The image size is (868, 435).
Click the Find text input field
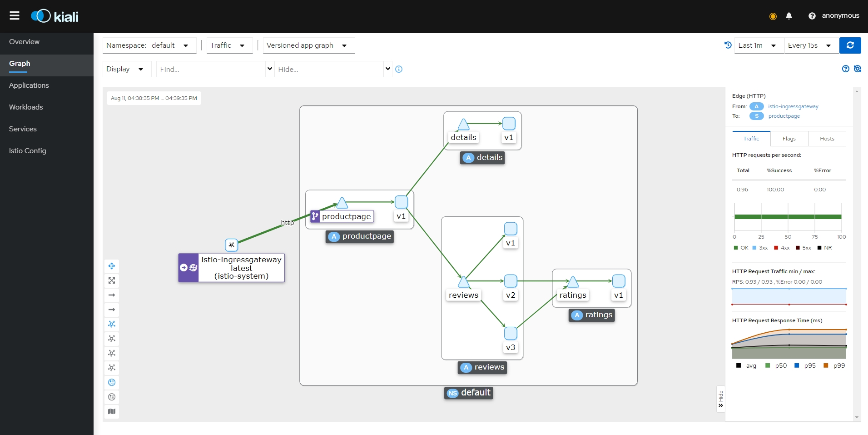pyautogui.click(x=210, y=70)
